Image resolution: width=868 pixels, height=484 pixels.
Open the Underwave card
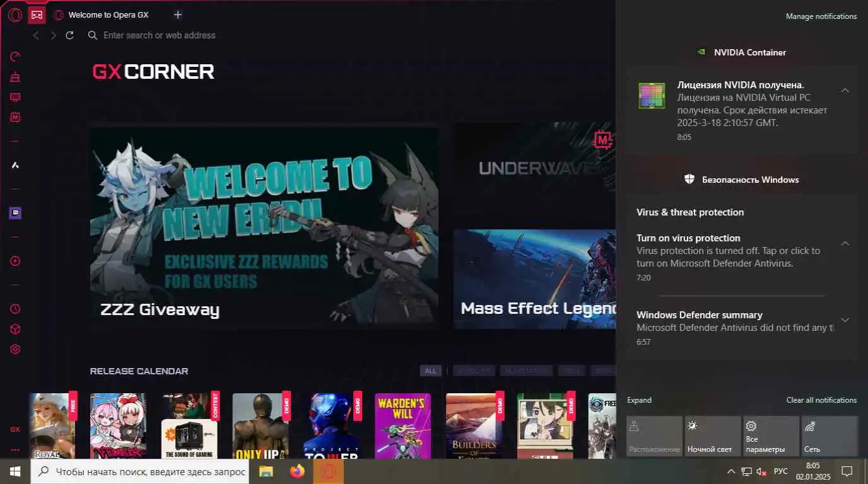pyautogui.click(x=534, y=171)
